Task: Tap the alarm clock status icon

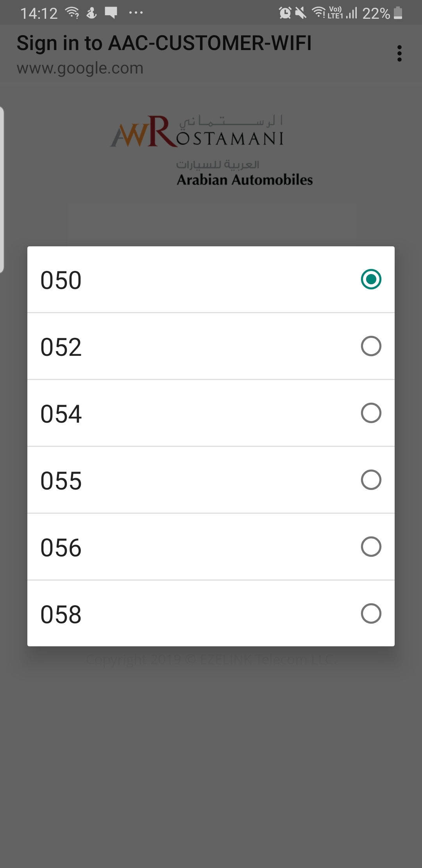Action: pos(285,13)
